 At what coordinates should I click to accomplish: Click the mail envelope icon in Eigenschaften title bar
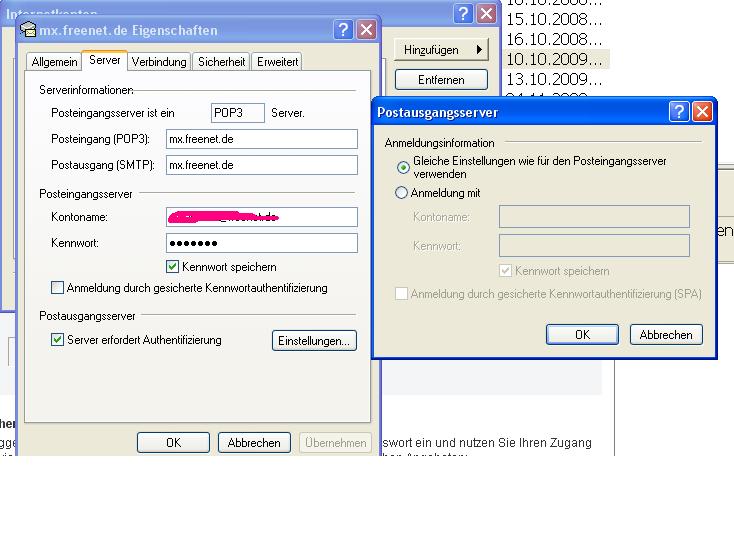click(x=28, y=29)
